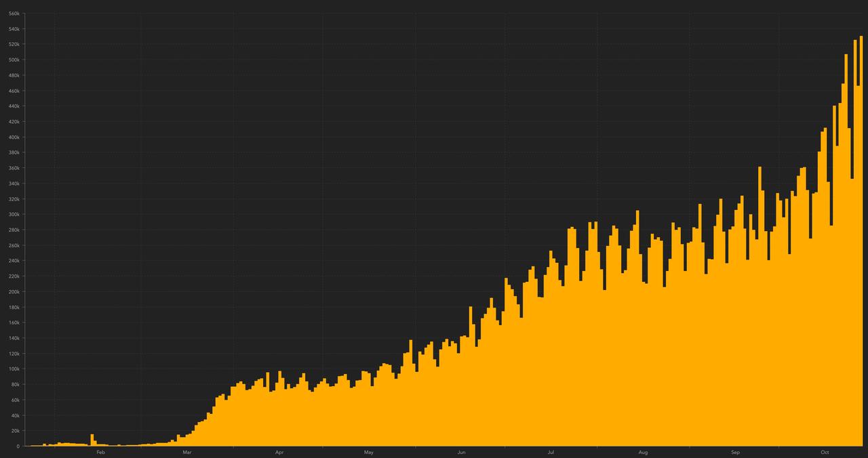Image resolution: width=868 pixels, height=458 pixels.
Task: Click the 'Jun' month label on x-axis
Action: tap(462, 452)
